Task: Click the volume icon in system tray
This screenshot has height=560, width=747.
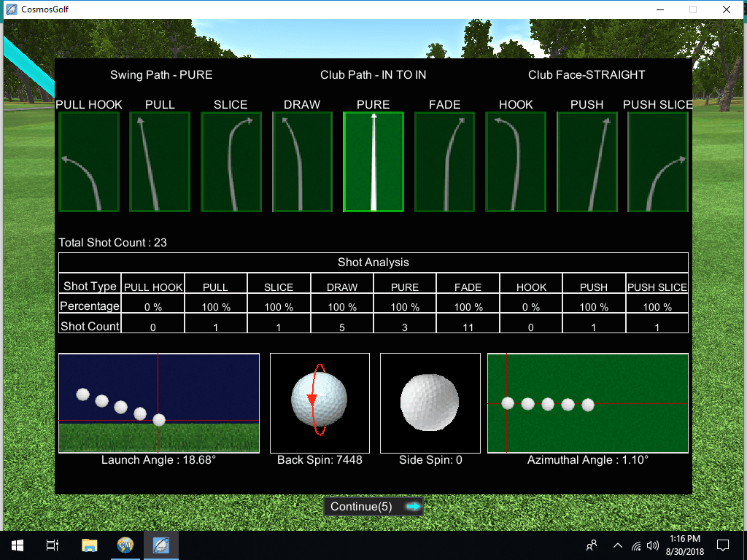Action: 653,545
